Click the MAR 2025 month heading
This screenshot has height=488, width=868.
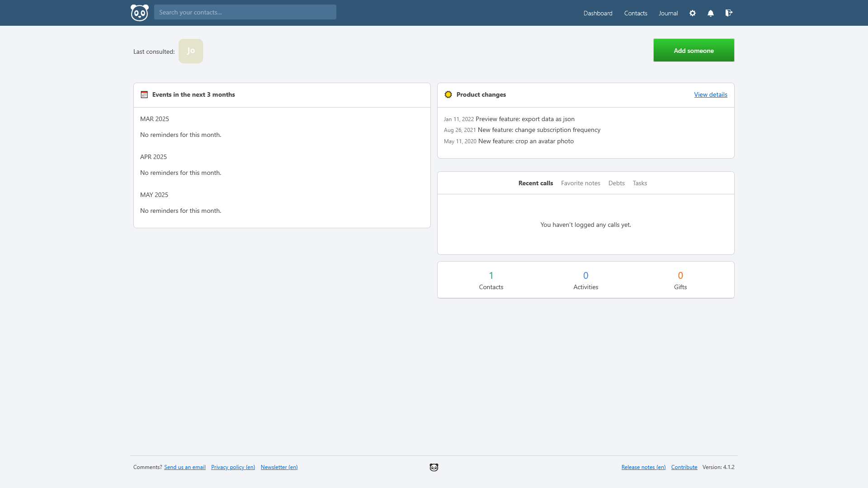click(x=155, y=119)
